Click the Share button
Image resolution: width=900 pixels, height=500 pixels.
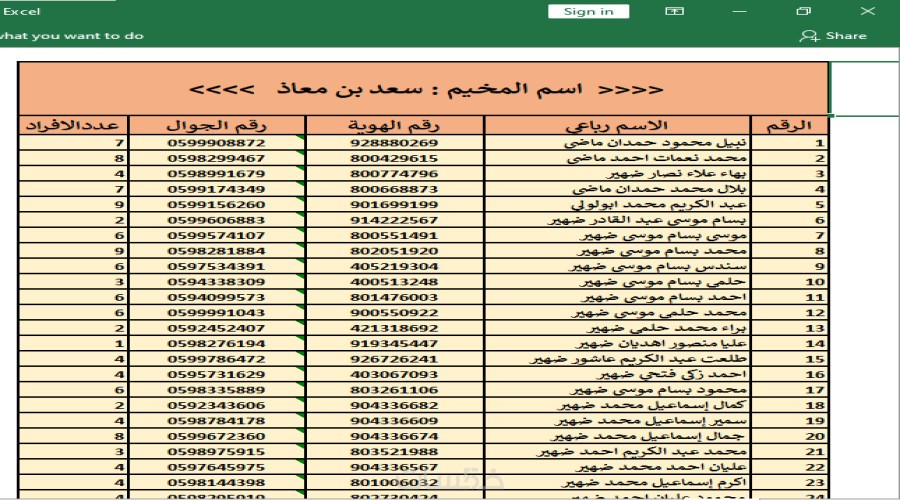[x=833, y=36]
